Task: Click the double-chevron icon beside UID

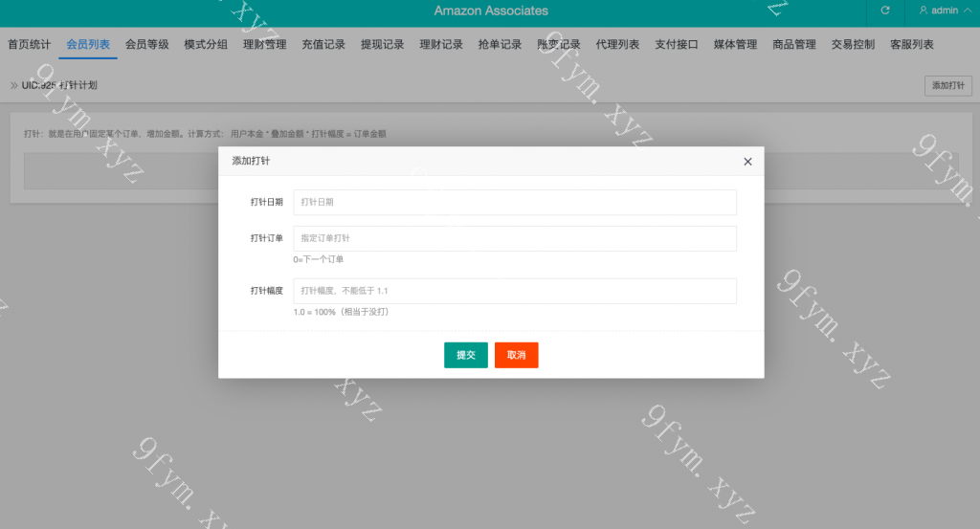Action: coord(13,85)
